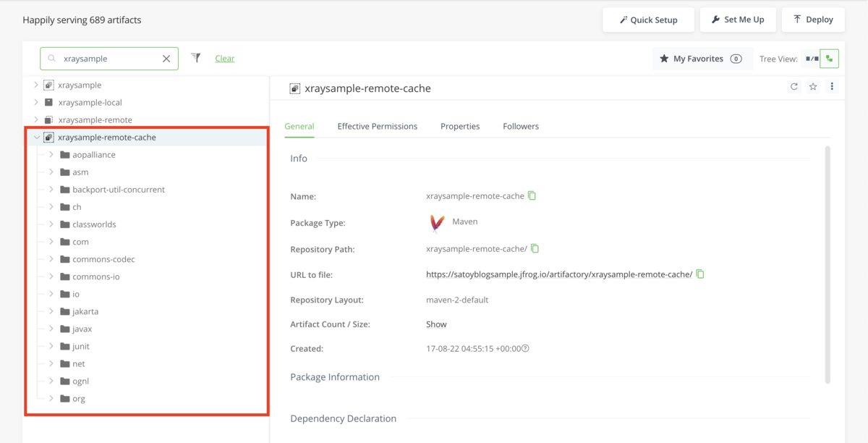Image resolution: width=868 pixels, height=443 pixels.
Task: Copy the Repository Path value
Action: pyautogui.click(x=535, y=249)
